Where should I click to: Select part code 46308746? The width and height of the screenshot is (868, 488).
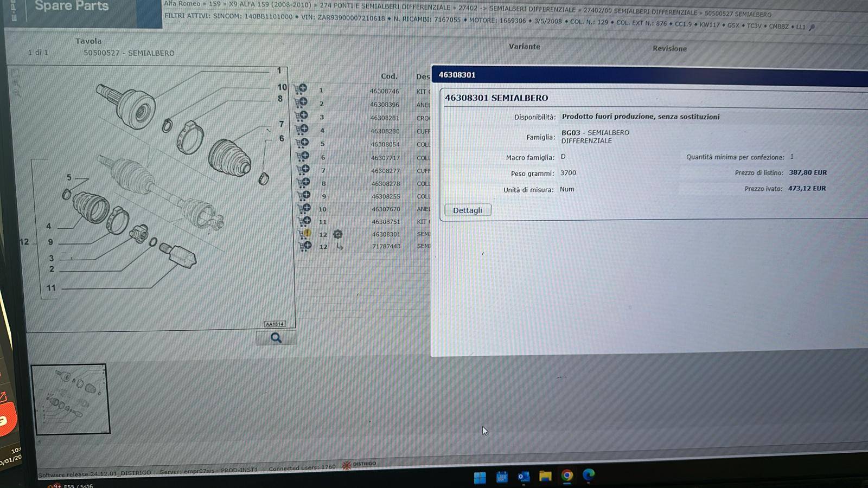point(384,91)
